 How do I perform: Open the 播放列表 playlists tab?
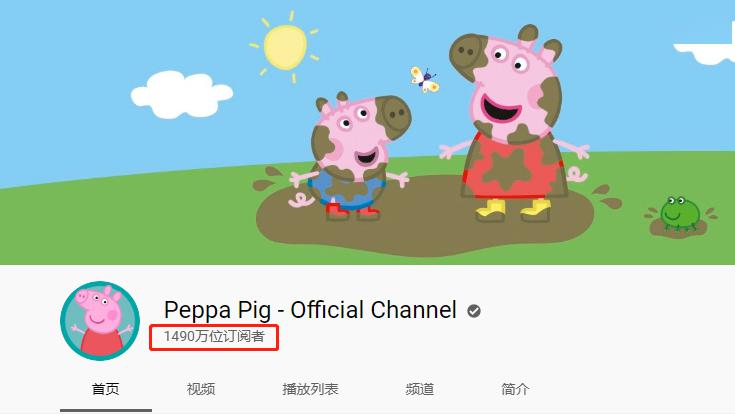310,389
